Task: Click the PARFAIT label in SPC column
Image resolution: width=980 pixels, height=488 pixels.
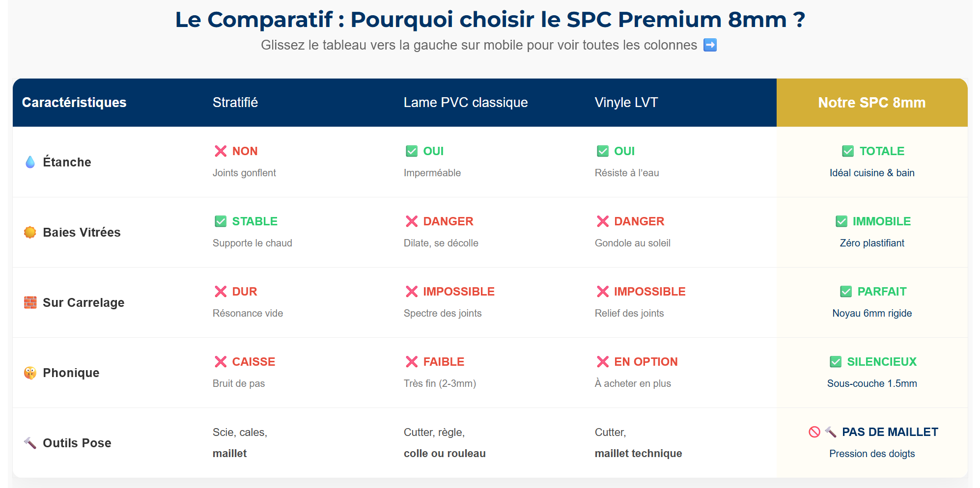Action: click(x=882, y=292)
